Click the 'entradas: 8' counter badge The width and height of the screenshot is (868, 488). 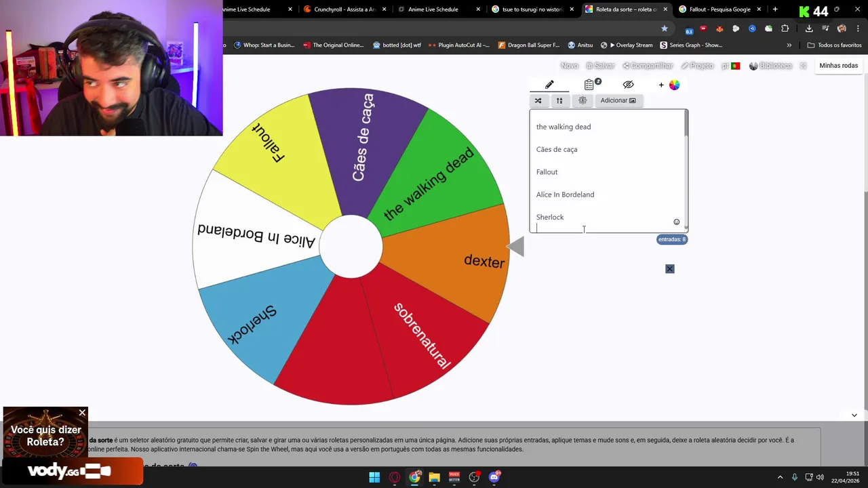click(672, 239)
